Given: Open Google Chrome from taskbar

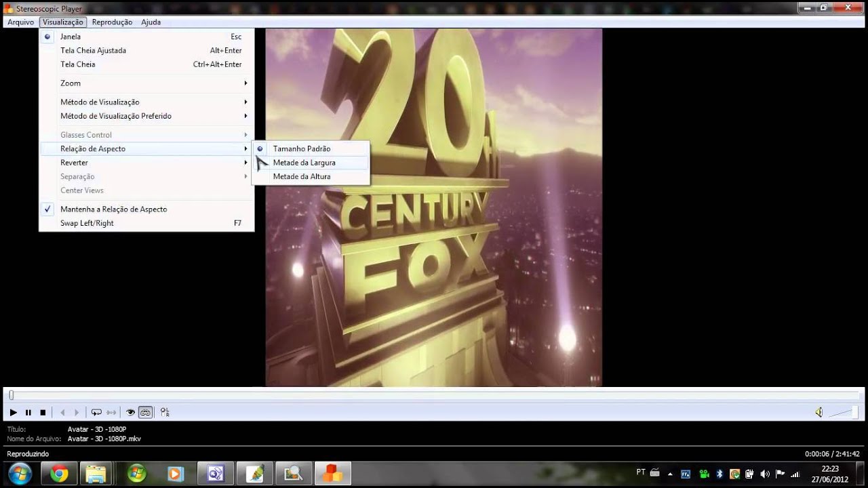Looking at the screenshot, I should [x=59, y=473].
